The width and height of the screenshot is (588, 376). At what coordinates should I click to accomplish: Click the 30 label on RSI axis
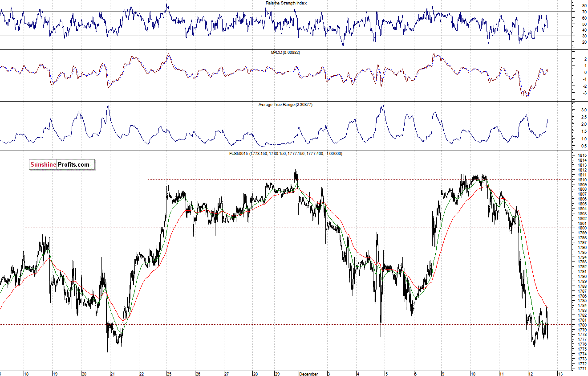point(584,36)
